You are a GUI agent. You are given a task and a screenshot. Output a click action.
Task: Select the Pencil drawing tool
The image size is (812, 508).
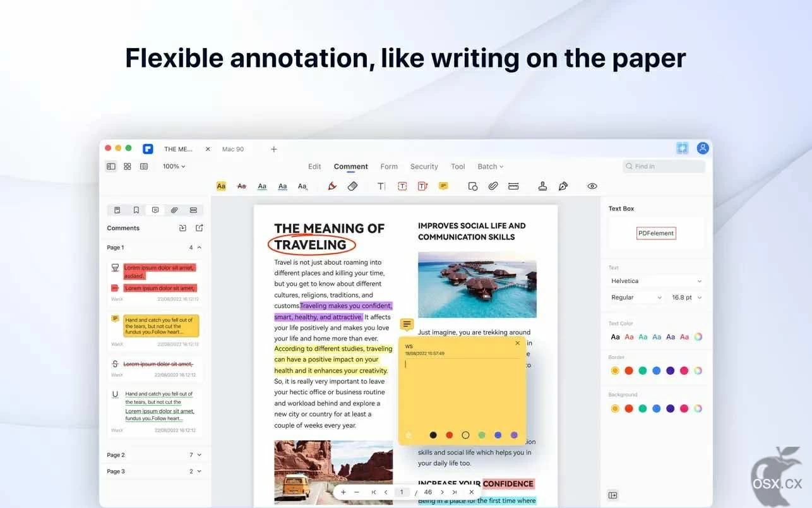[x=332, y=186]
